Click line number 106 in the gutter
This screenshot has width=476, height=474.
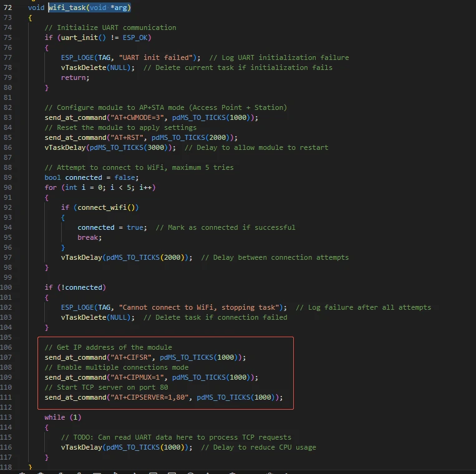(x=7, y=347)
